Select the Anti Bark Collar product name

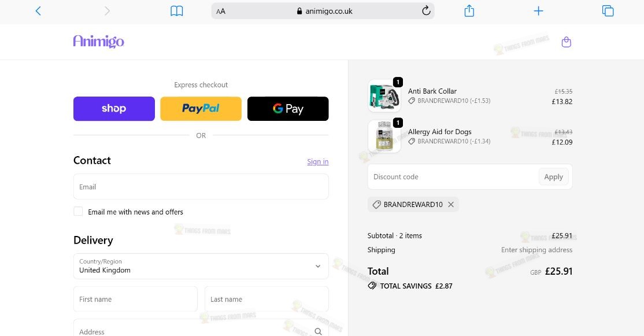432,91
